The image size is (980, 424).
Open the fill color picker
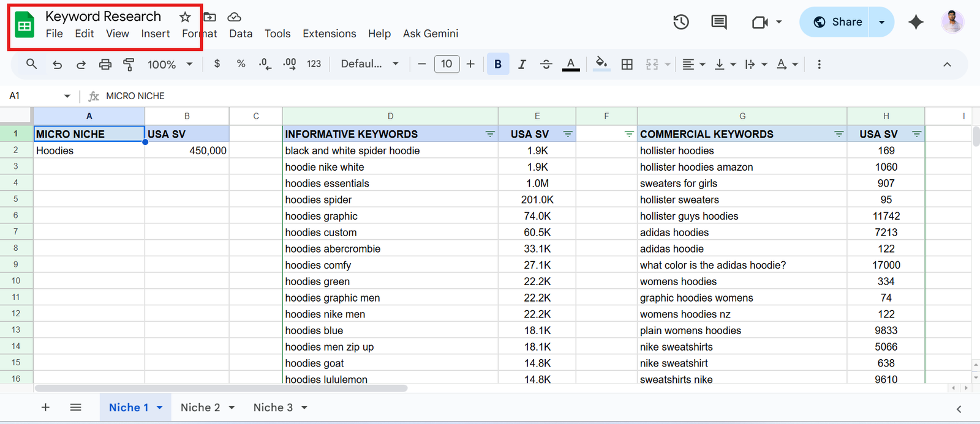tap(601, 64)
